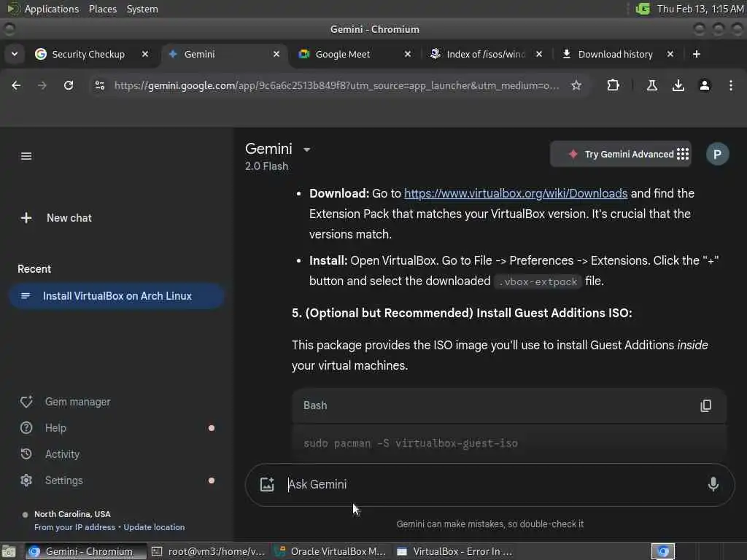The width and height of the screenshot is (747, 560).
Task: Click show desktop icon in bottom panel
Action: (x=9, y=551)
